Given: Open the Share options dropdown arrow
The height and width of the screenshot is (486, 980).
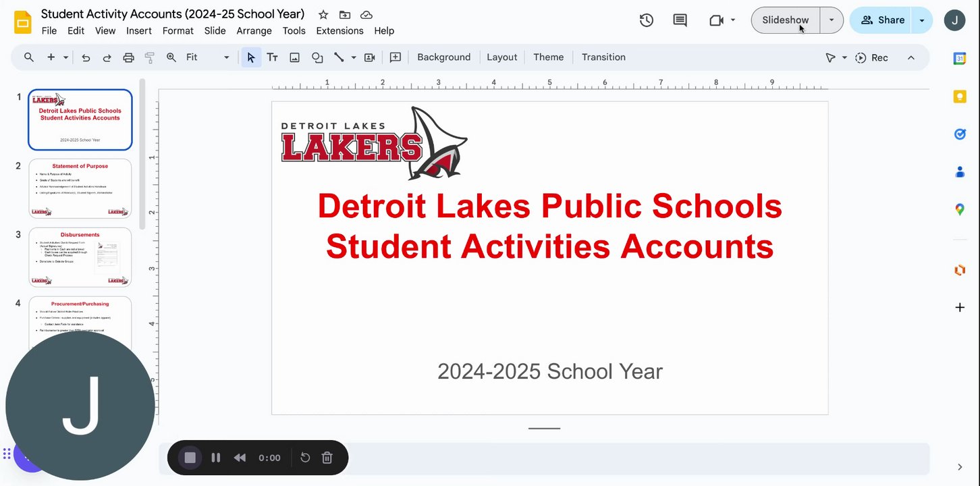Looking at the screenshot, I should (922, 20).
